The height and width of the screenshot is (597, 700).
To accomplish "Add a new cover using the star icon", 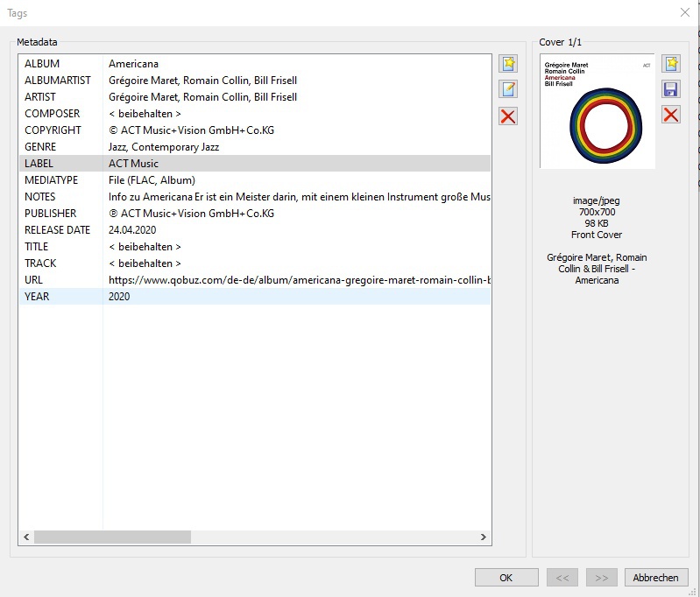I will 671,64.
